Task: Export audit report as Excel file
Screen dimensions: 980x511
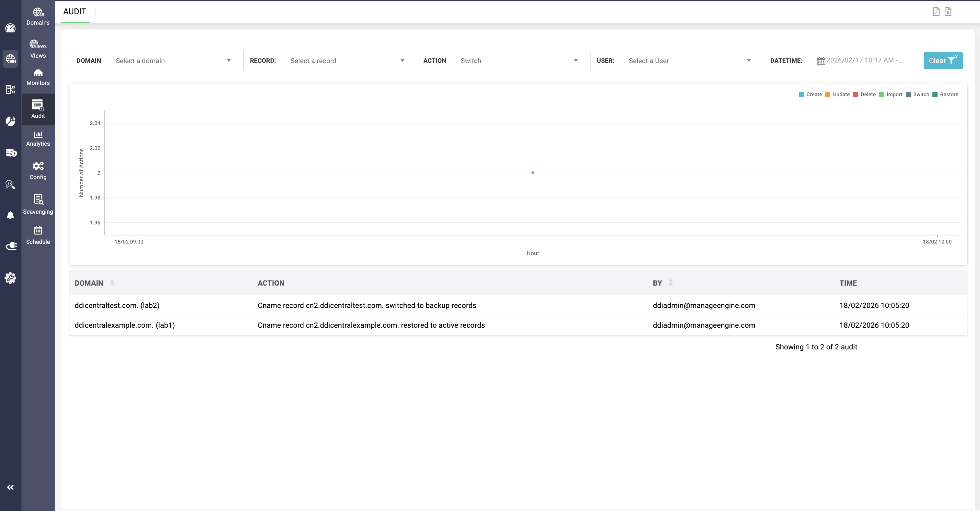Action: (x=948, y=12)
